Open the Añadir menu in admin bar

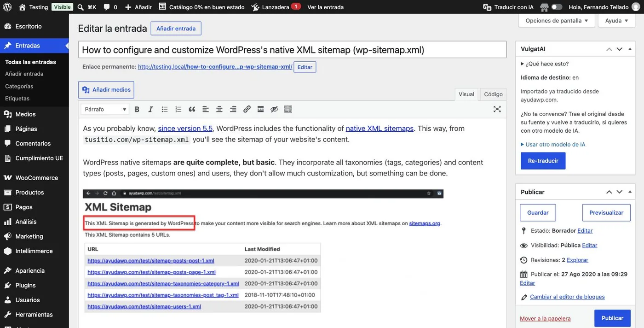(138, 7)
